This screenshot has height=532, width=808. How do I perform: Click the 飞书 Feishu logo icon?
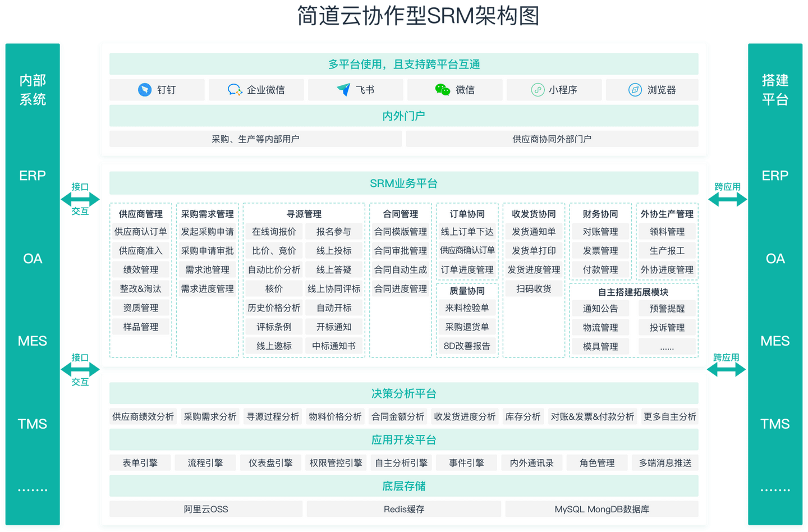click(x=343, y=90)
